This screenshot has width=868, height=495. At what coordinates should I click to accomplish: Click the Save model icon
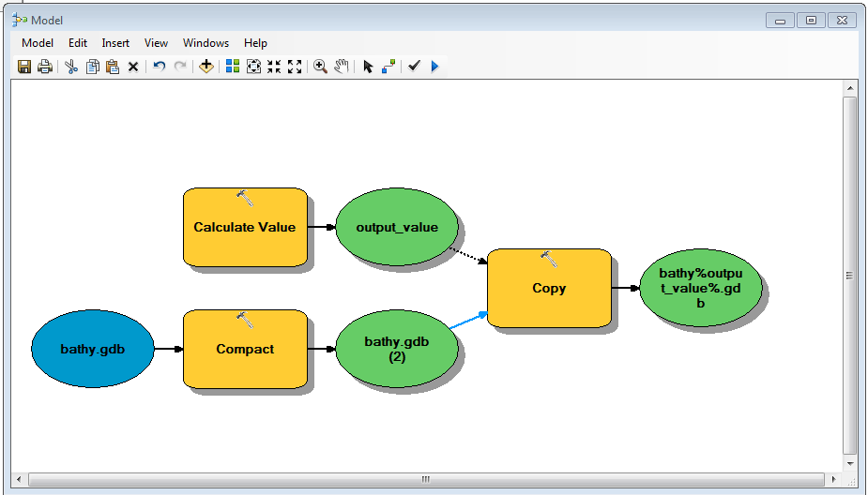24,67
